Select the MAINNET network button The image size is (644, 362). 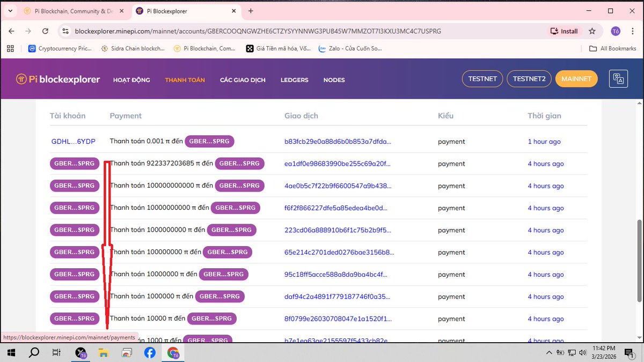pyautogui.click(x=576, y=79)
